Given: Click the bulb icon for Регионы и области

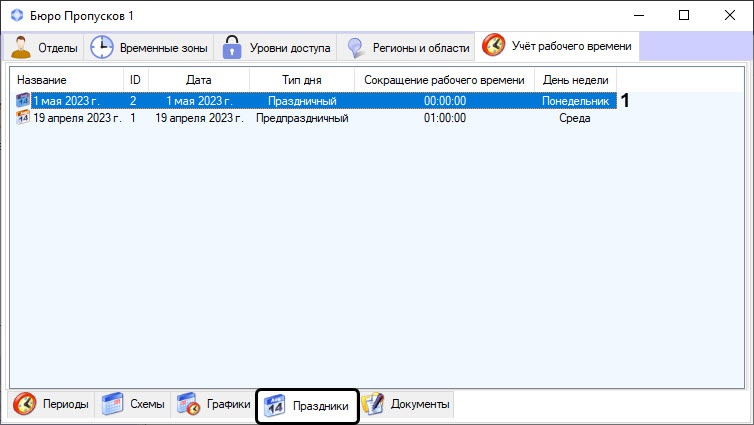Looking at the screenshot, I should (x=354, y=47).
